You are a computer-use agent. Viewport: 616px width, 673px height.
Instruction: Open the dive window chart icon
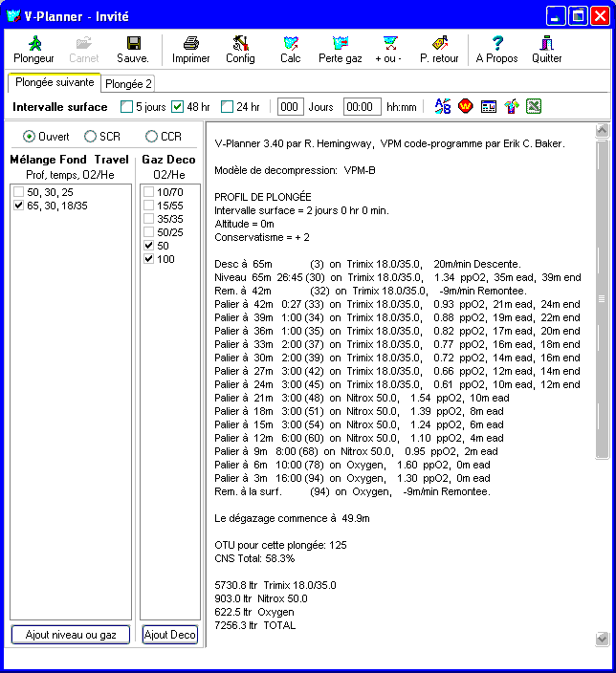(489, 106)
